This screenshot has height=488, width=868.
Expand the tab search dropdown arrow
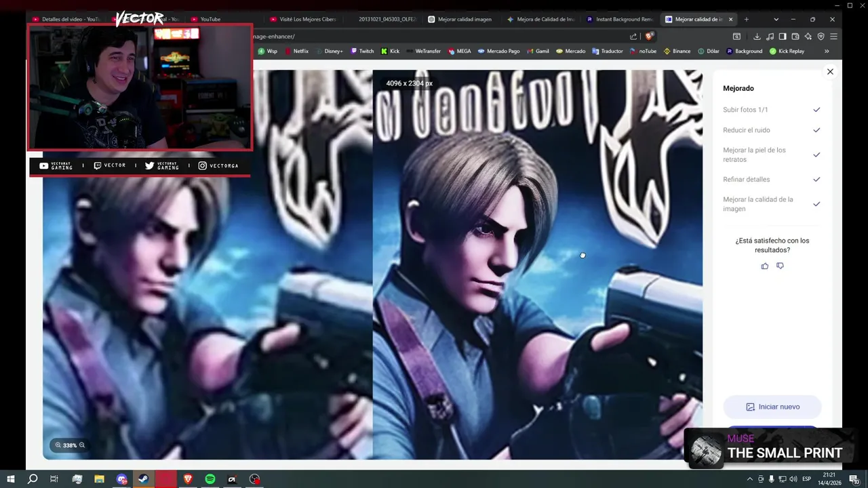(776, 19)
